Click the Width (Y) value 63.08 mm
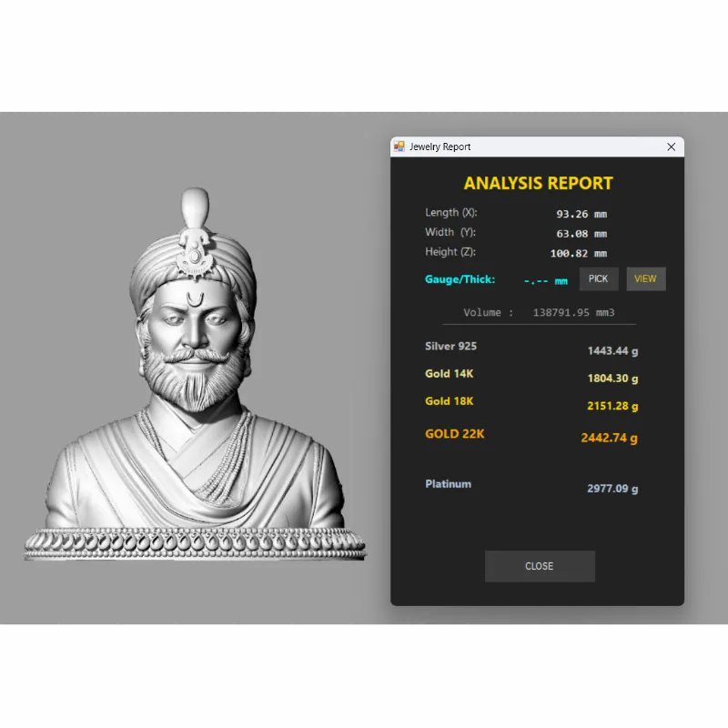 click(x=581, y=234)
